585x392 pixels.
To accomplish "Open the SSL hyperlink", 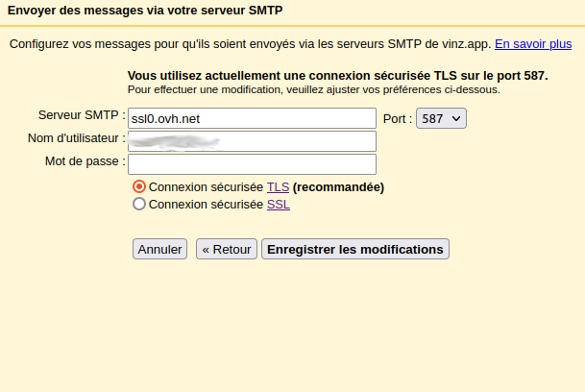I will [x=279, y=205].
